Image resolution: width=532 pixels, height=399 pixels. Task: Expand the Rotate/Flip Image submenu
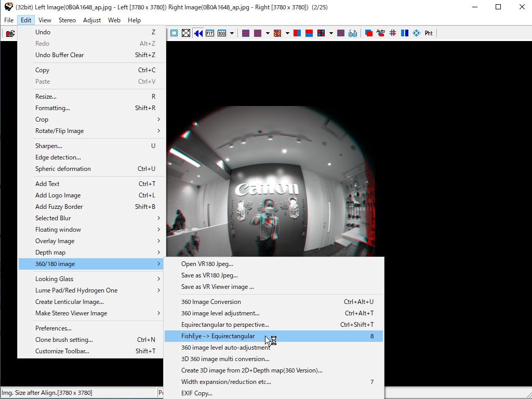pyautogui.click(x=91, y=131)
